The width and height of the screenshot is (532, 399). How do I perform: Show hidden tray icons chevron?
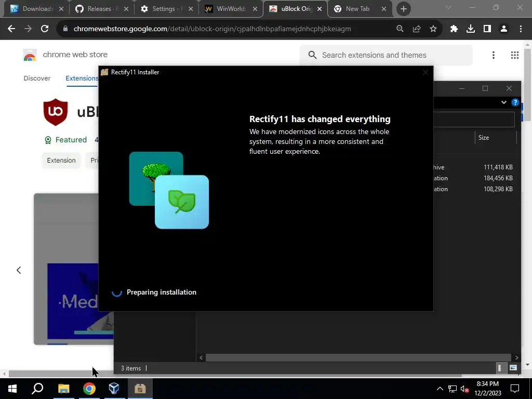(440, 389)
